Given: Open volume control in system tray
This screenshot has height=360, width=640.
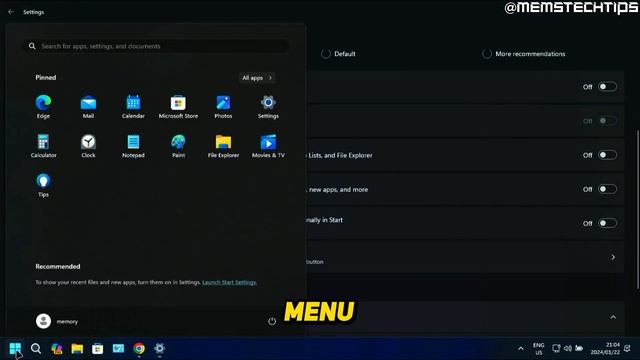Looking at the screenshot, I should (568, 348).
